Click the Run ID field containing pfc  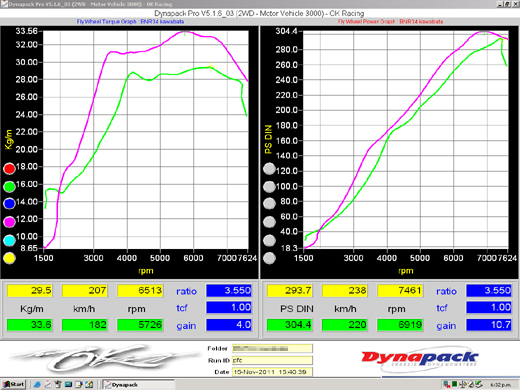pyautogui.click(x=272, y=360)
